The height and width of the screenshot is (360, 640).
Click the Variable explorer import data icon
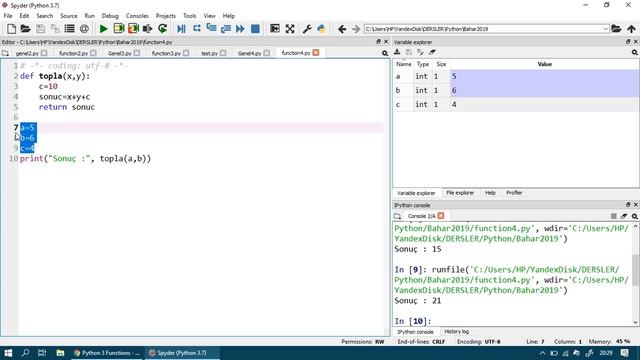[397, 52]
